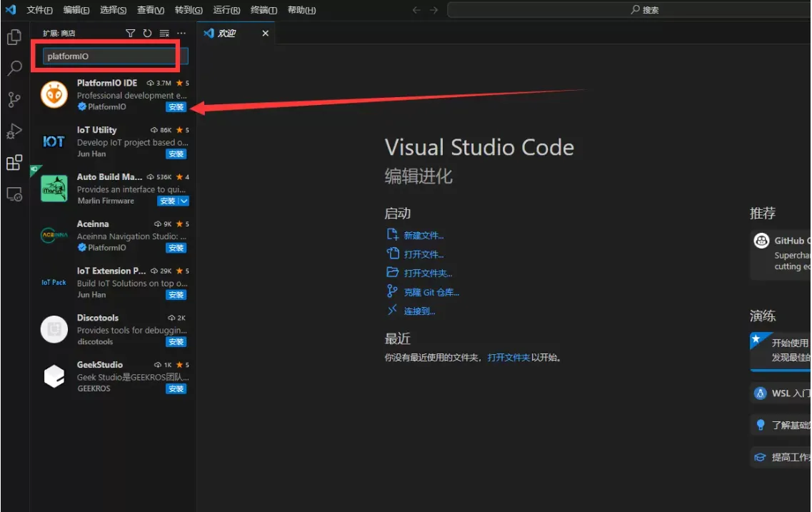Install the IoT Utility extension

tap(176, 154)
